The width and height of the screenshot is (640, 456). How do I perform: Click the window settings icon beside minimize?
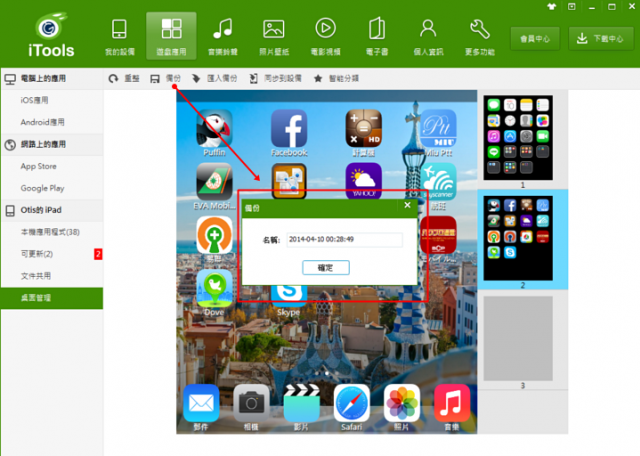tap(571, 7)
